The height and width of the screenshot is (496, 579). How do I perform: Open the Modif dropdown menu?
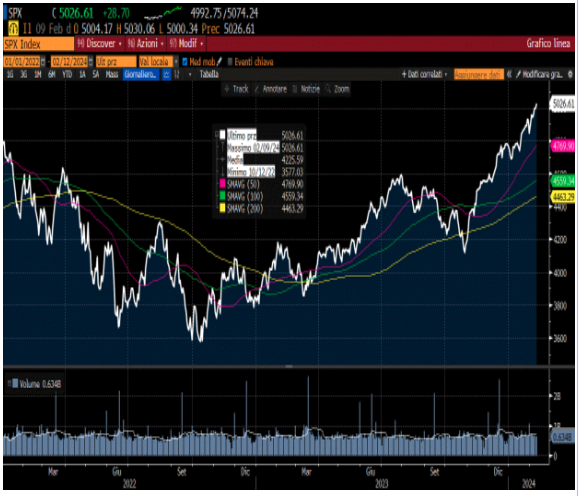point(186,44)
